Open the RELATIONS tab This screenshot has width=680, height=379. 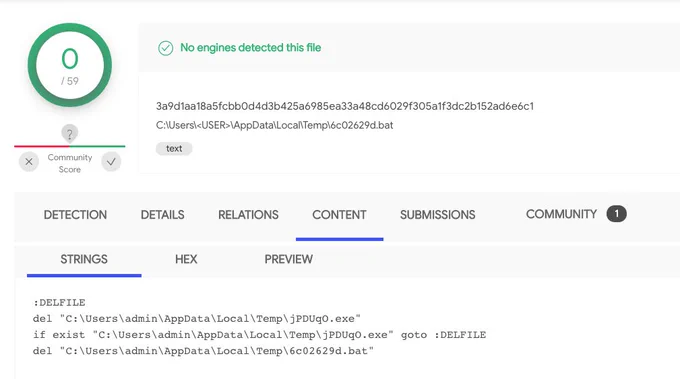[248, 215]
